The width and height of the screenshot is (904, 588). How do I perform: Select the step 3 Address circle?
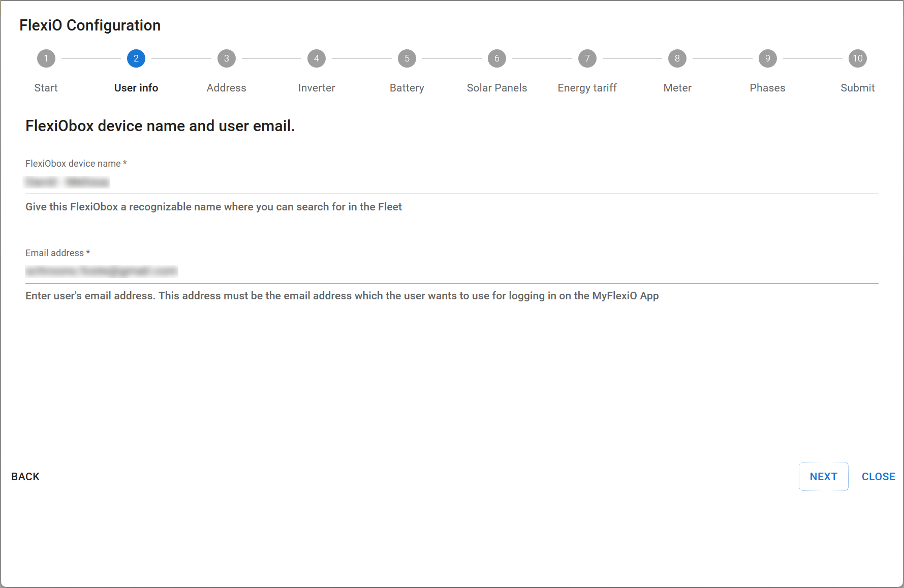[226, 58]
